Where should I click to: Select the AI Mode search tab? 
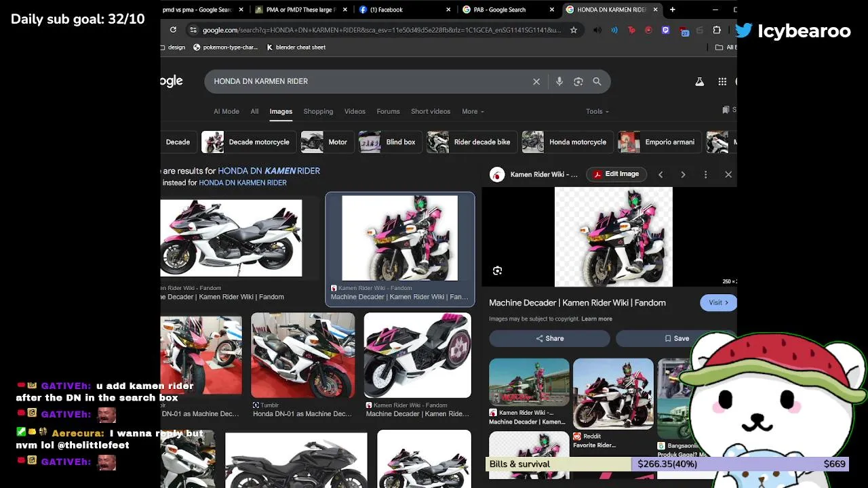point(226,111)
